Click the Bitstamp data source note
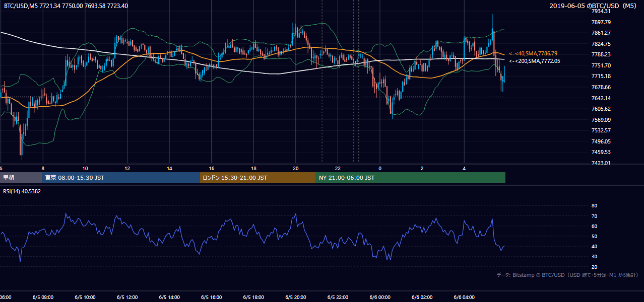644x302 pixels. pos(567,275)
